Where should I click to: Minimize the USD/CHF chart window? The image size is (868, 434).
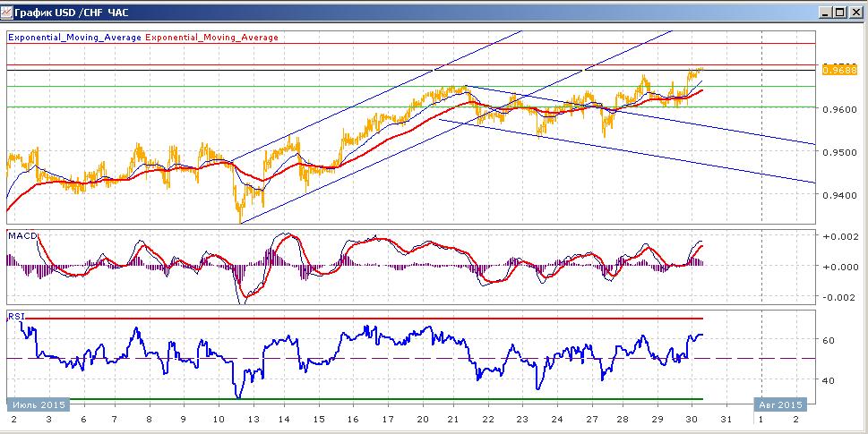[826, 12]
